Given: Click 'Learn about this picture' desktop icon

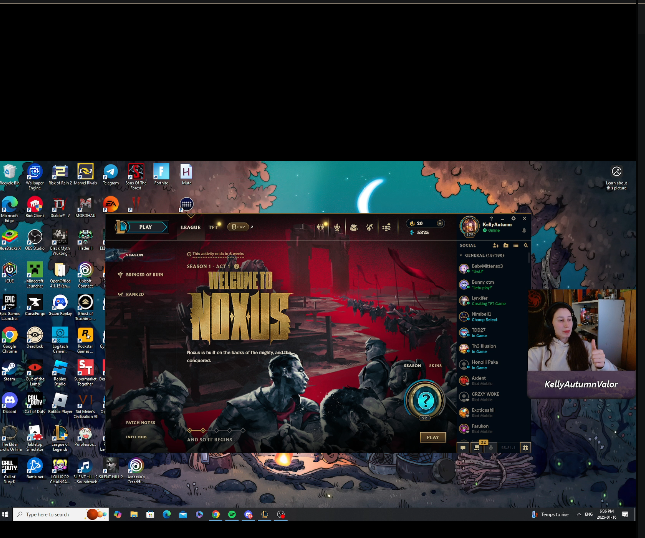Looking at the screenshot, I should coord(616,178).
